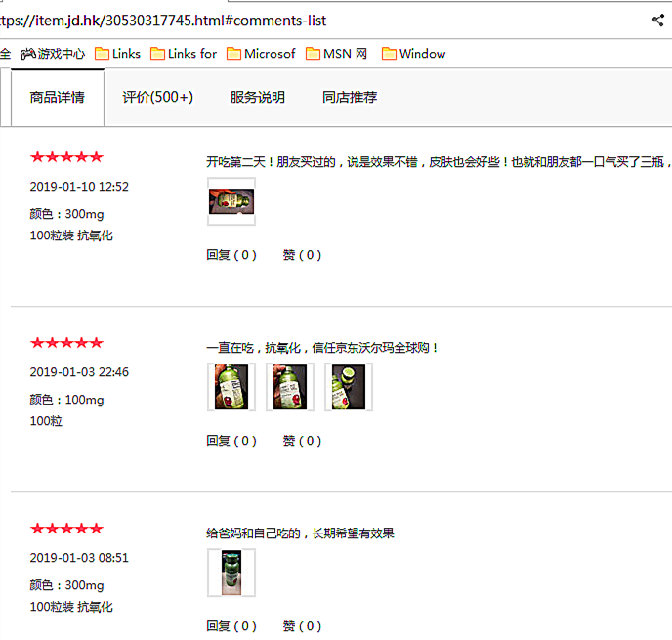Open photo in the 2019-01-03 08:51 review
The image size is (672, 640).
[231, 573]
